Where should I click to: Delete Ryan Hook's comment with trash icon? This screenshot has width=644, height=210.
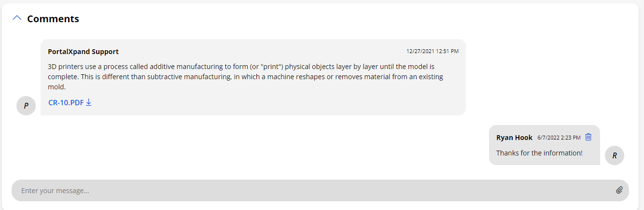click(588, 137)
